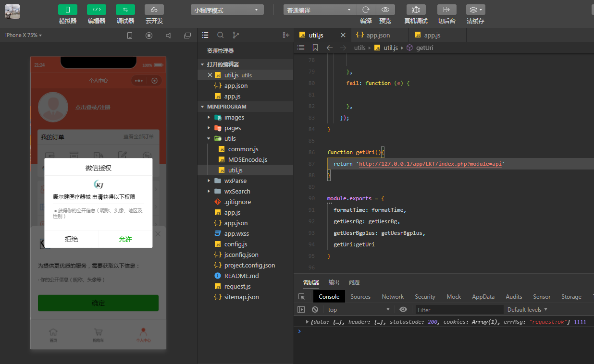Screen dimensions: 594x364
Task: Open project.config.json file
Action: click(246, 265)
